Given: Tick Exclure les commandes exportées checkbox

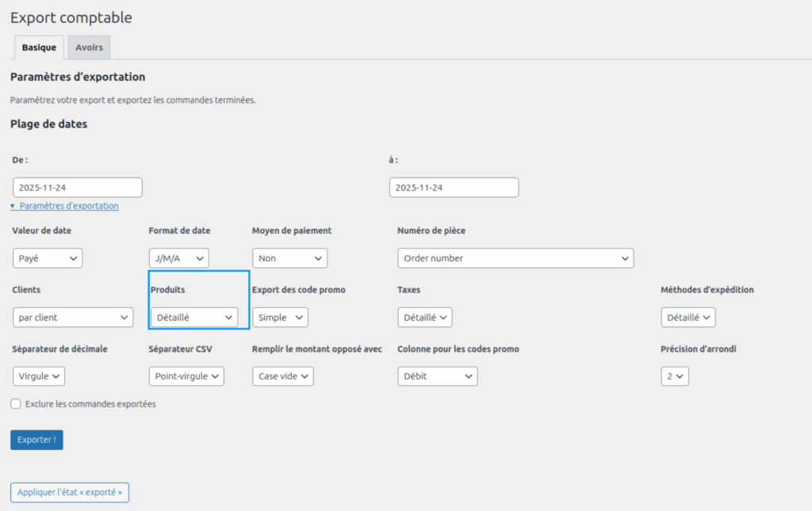Looking at the screenshot, I should click(x=16, y=404).
